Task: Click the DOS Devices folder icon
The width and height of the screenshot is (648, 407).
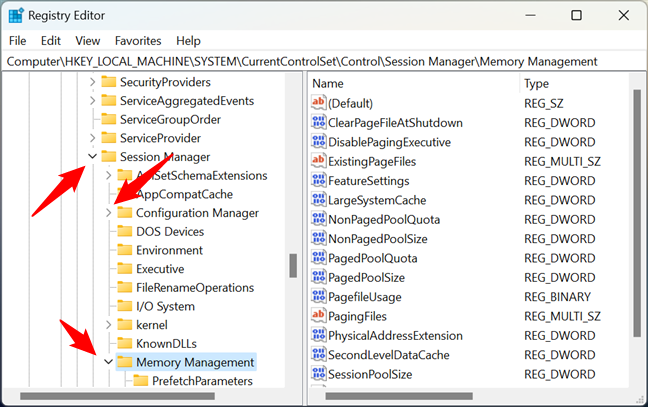Action: (x=124, y=231)
